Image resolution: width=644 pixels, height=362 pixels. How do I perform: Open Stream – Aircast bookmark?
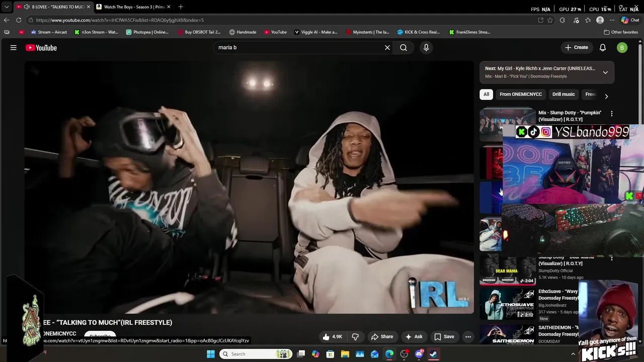pos(49,32)
